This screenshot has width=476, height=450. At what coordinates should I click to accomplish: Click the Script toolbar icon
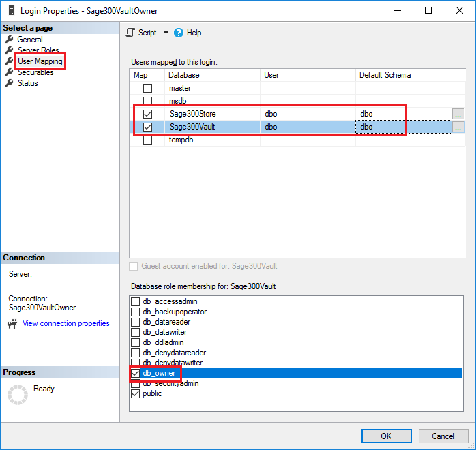click(x=130, y=33)
